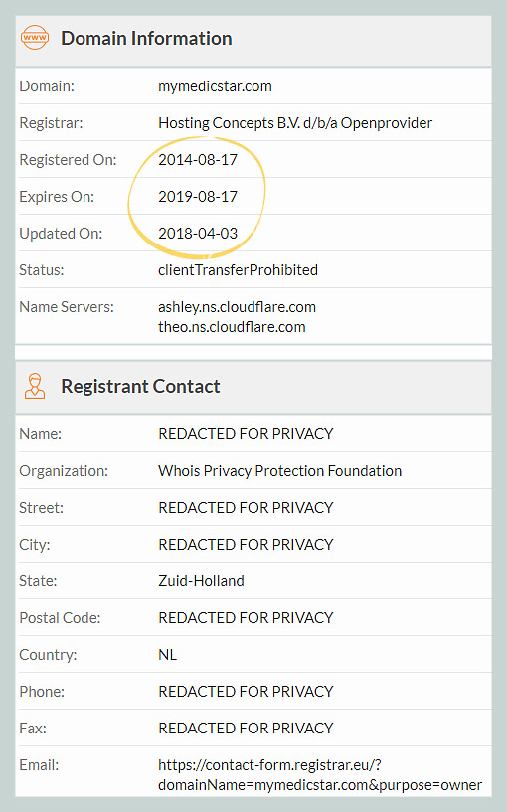The width and height of the screenshot is (507, 812).
Task: Click theo.ns.cloudflare.com name server
Action: pos(232,327)
